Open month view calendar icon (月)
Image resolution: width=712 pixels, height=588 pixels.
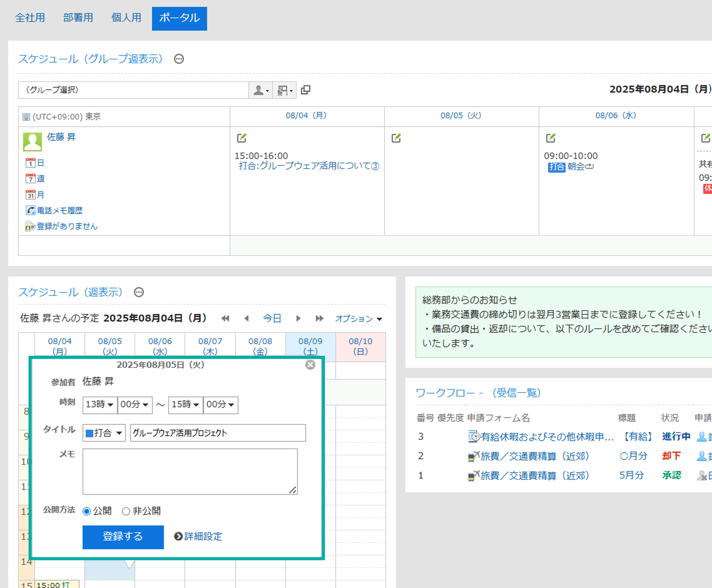[30, 195]
